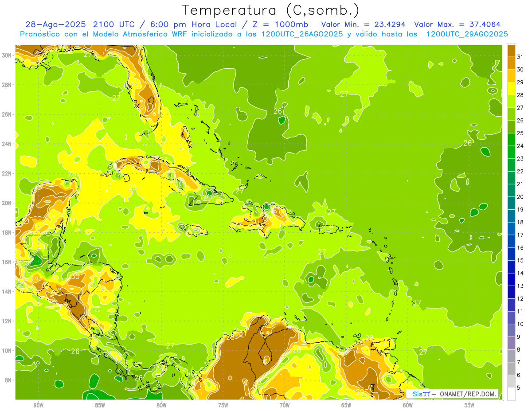The image size is (532, 411).
Task: Click colorbar label "5"
Action: tap(519, 388)
